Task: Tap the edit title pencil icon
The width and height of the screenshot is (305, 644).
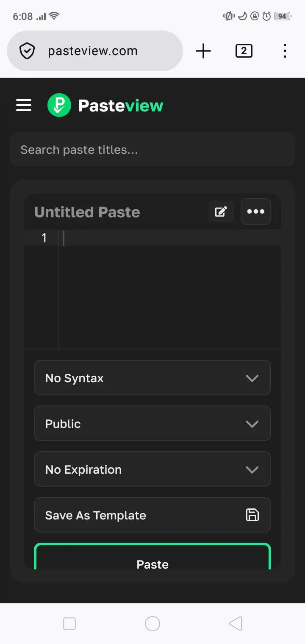Action: (x=221, y=211)
